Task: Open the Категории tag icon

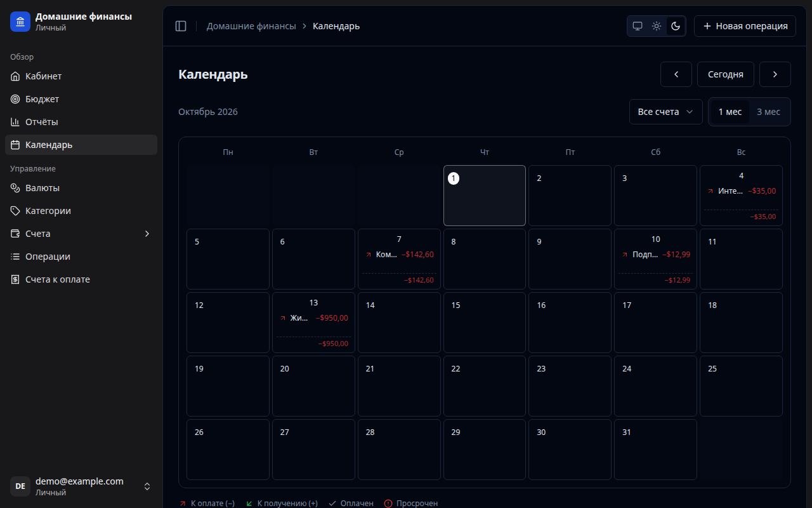Action: click(x=15, y=211)
